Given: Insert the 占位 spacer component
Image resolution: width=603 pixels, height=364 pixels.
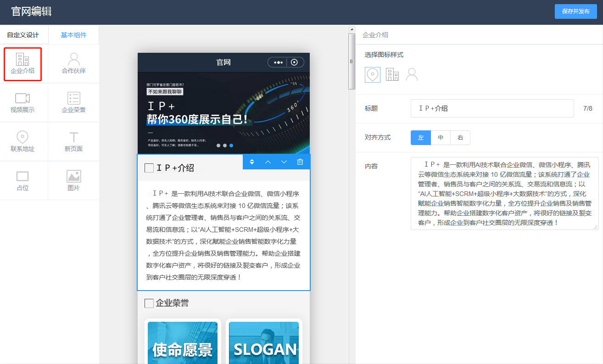Looking at the screenshot, I should pyautogui.click(x=22, y=181).
